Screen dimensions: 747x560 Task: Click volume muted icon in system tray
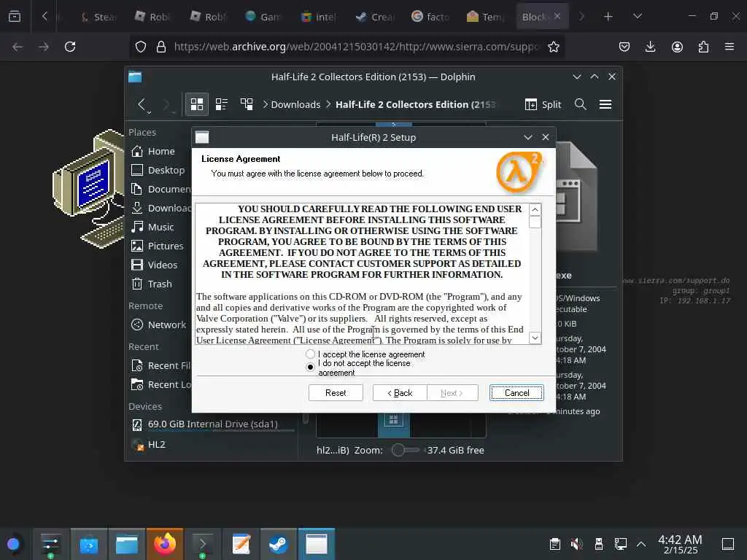(576, 544)
